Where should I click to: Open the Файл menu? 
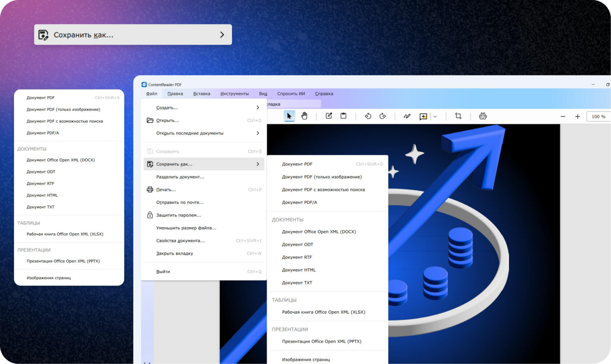[x=152, y=93]
